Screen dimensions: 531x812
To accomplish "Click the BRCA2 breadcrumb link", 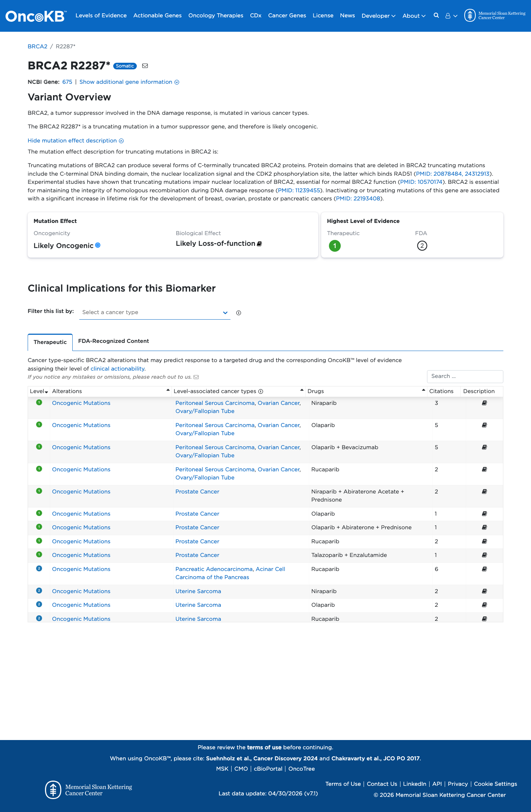I will point(38,47).
